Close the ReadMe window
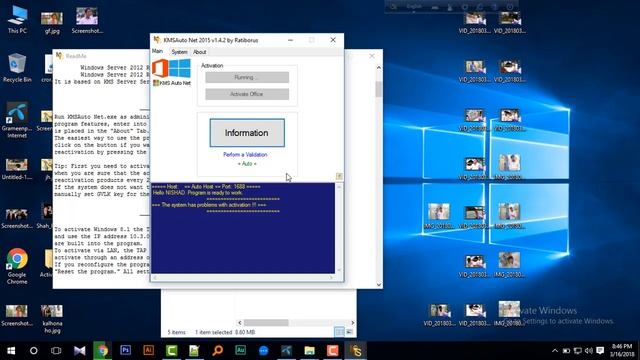 coord(372,56)
